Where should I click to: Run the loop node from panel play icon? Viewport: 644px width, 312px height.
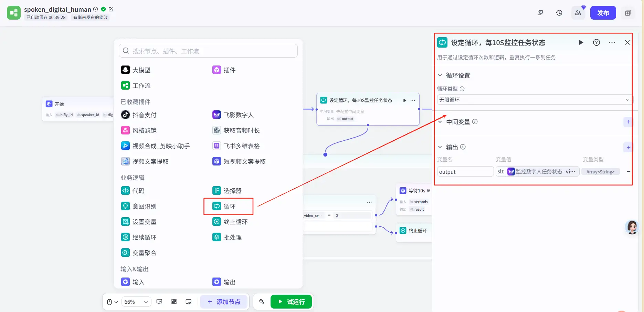[581, 42]
